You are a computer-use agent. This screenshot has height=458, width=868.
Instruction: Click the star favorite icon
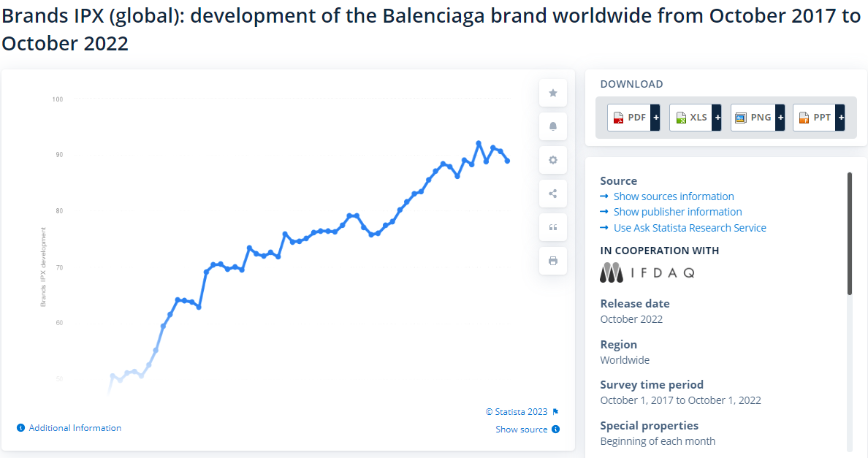[552, 93]
